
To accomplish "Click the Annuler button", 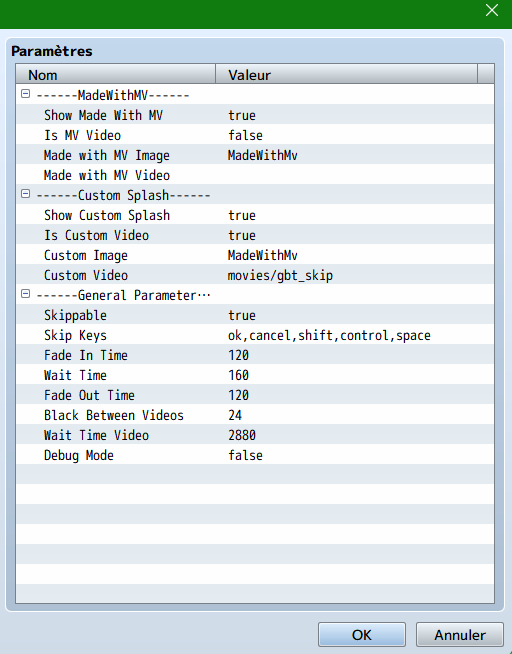I will [460, 635].
